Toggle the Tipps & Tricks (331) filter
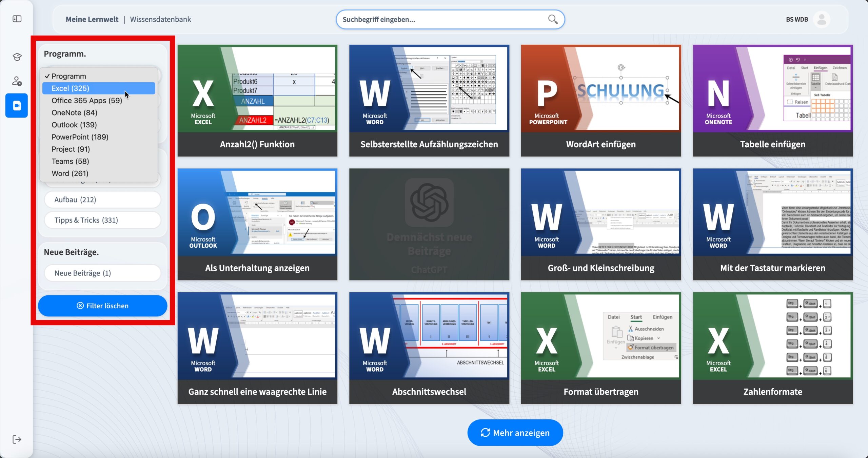 102,220
